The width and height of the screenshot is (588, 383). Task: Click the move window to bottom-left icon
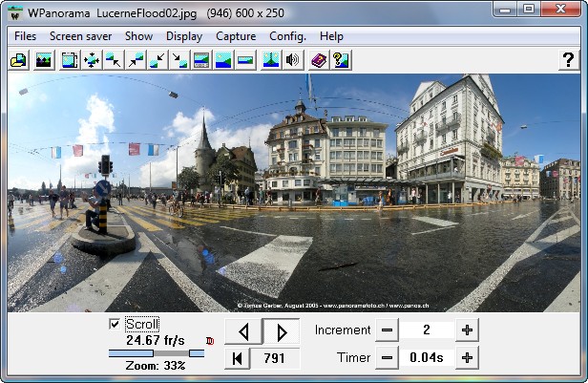point(157,60)
